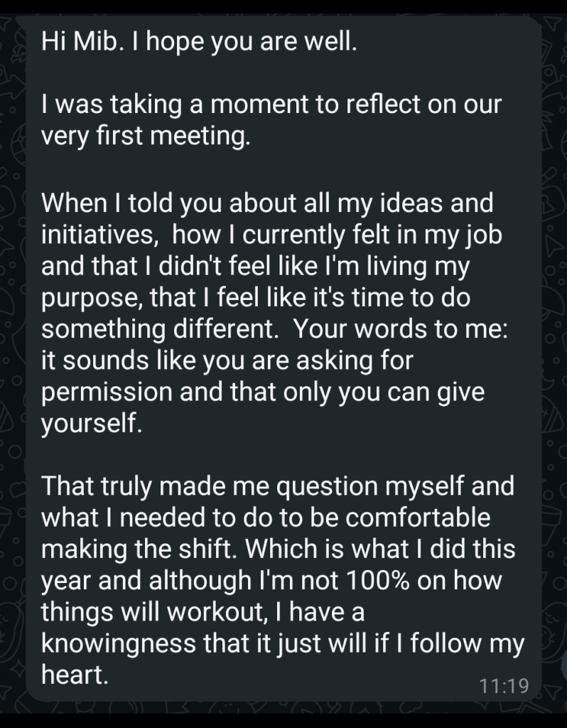567x728 pixels.
Task: Click the word 'knowingness' in the message
Action: (119, 643)
